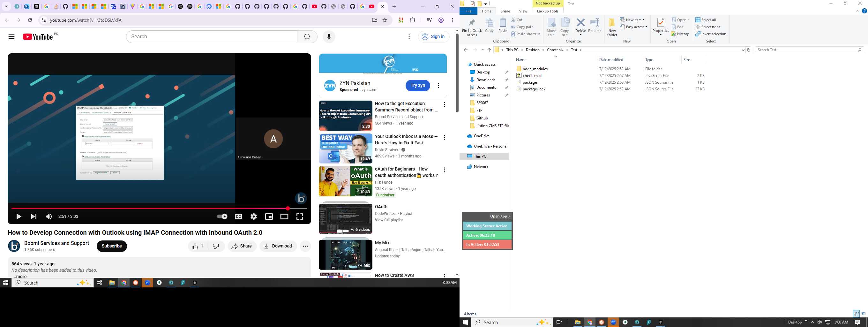Bookmark this page with star icon
868x327 pixels.
[385, 20]
